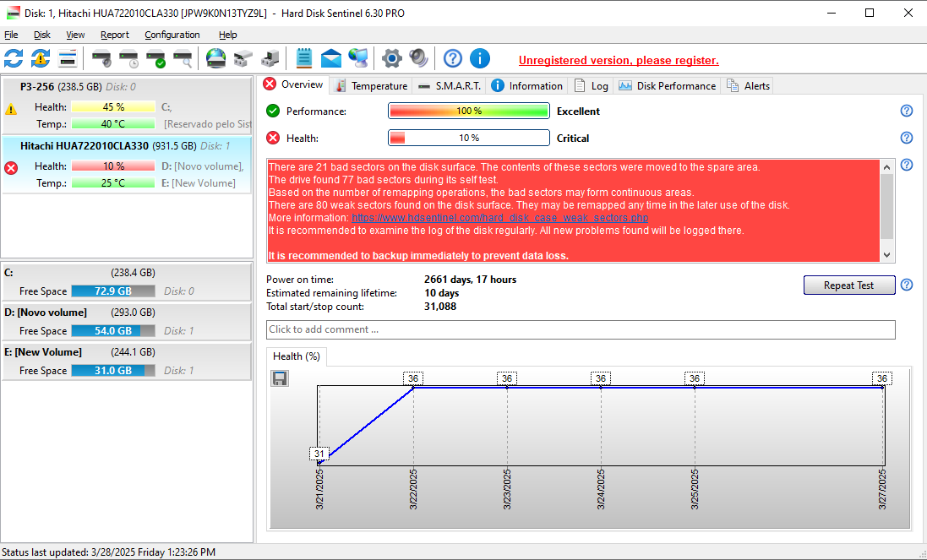Click the status bar last updated text
The height and width of the screenshot is (560, 927).
coord(109,552)
